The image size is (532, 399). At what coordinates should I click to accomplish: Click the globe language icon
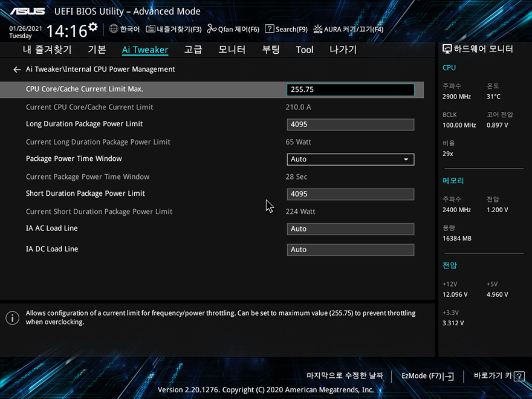pos(114,29)
